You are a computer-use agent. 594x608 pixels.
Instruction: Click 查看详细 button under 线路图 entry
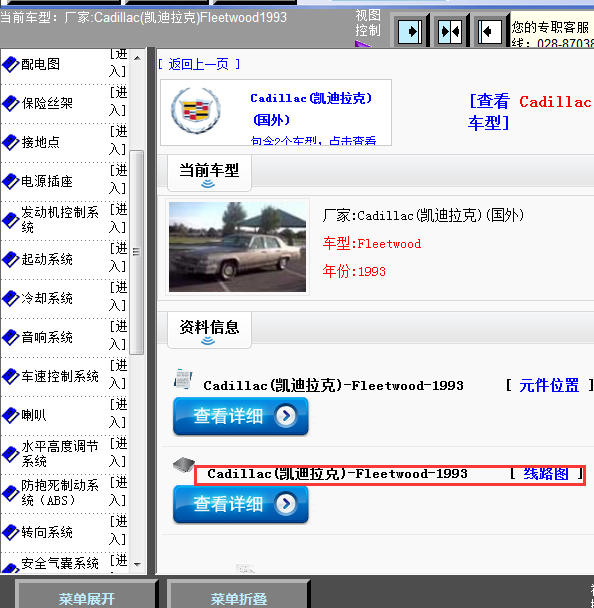click(241, 504)
